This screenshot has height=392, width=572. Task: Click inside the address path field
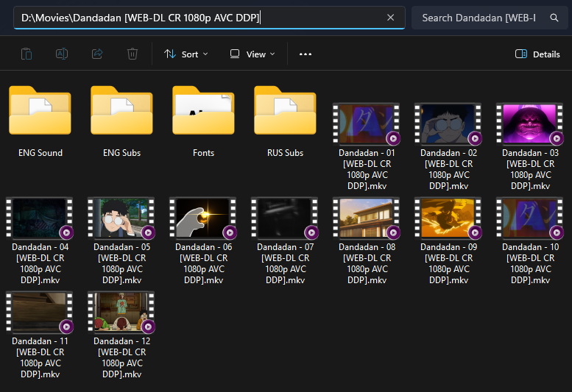[x=209, y=18]
